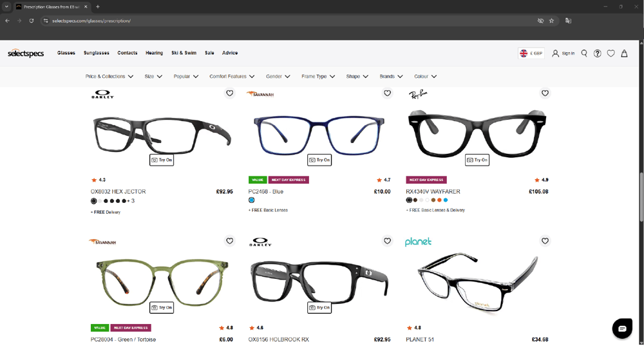
Task: Click the Sign In user icon
Action: tap(555, 53)
